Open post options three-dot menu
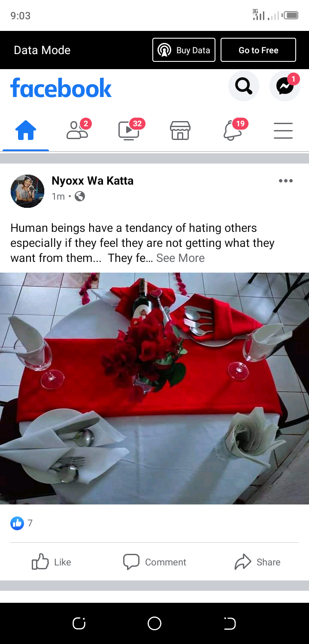This screenshot has height=644, width=309. pyautogui.click(x=286, y=181)
